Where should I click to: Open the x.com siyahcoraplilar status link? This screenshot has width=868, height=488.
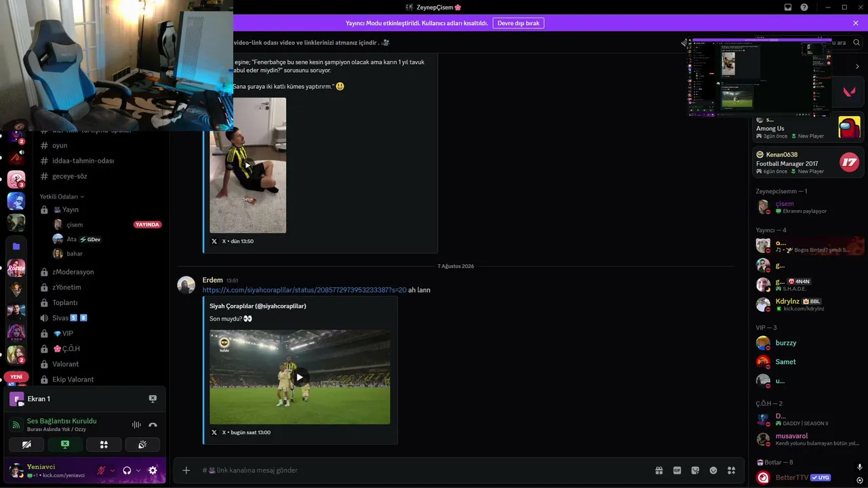click(304, 290)
